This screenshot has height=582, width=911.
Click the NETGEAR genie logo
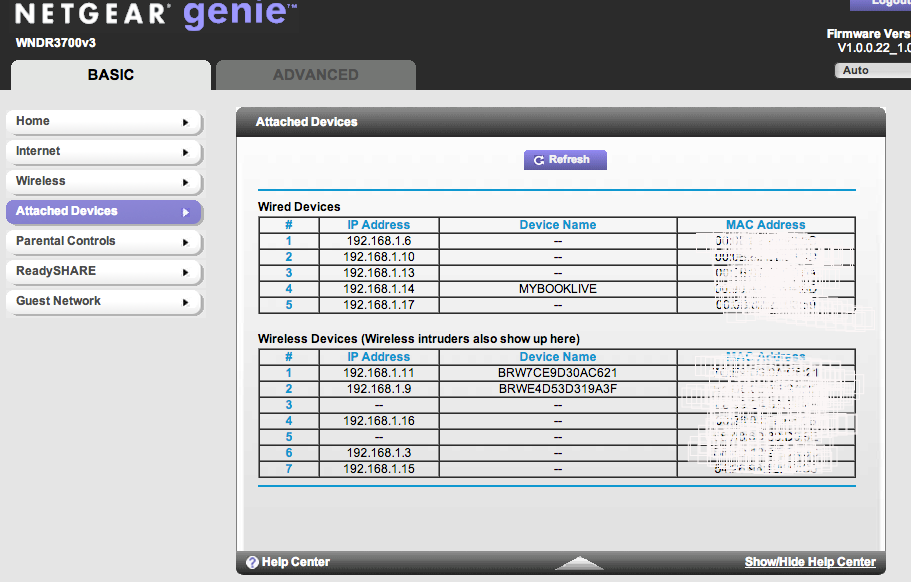tap(156, 14)
